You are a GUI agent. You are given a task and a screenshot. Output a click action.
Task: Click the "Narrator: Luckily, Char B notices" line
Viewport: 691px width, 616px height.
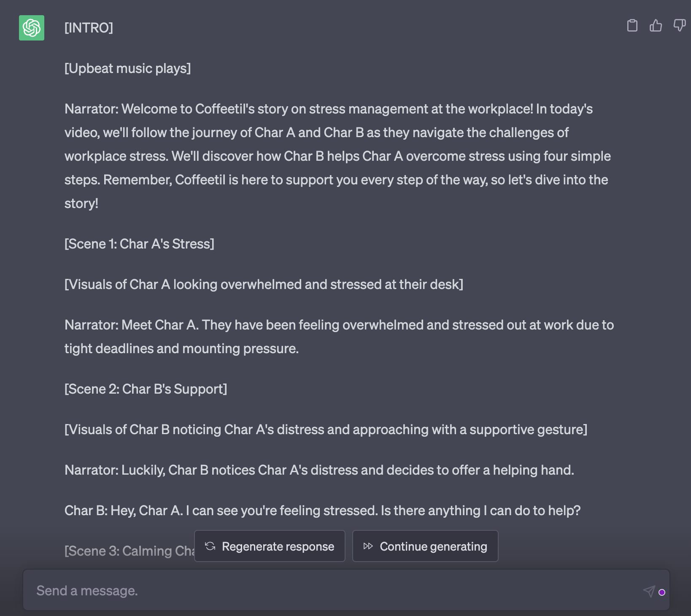tap(319, 470)
